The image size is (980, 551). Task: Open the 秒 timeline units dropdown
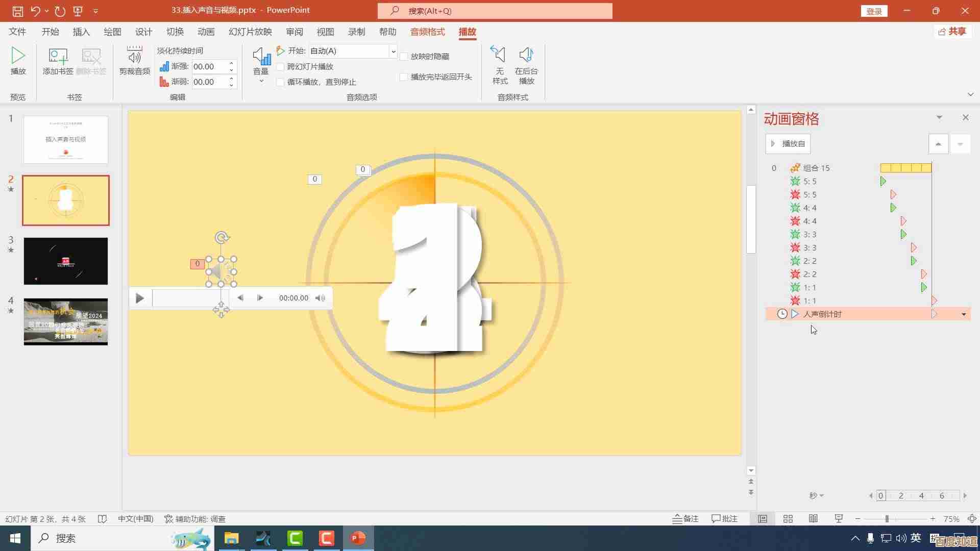pyautogui.click(x=817, y=495)
